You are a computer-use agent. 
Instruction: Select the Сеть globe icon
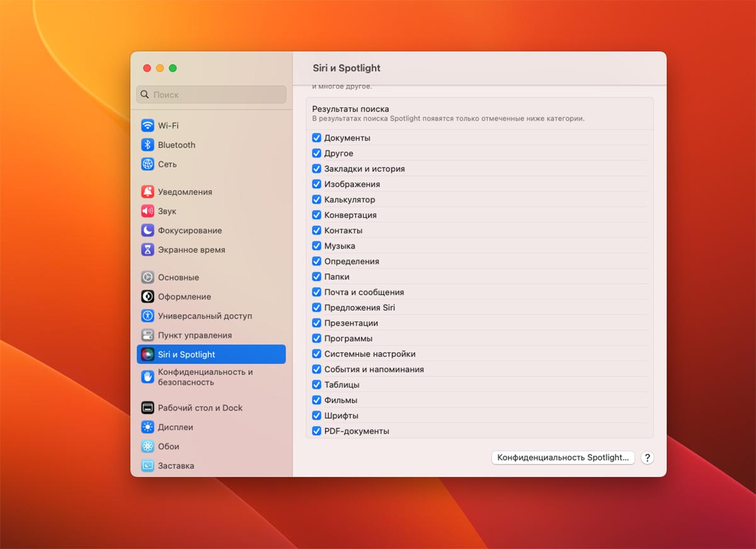pos(147,164)
